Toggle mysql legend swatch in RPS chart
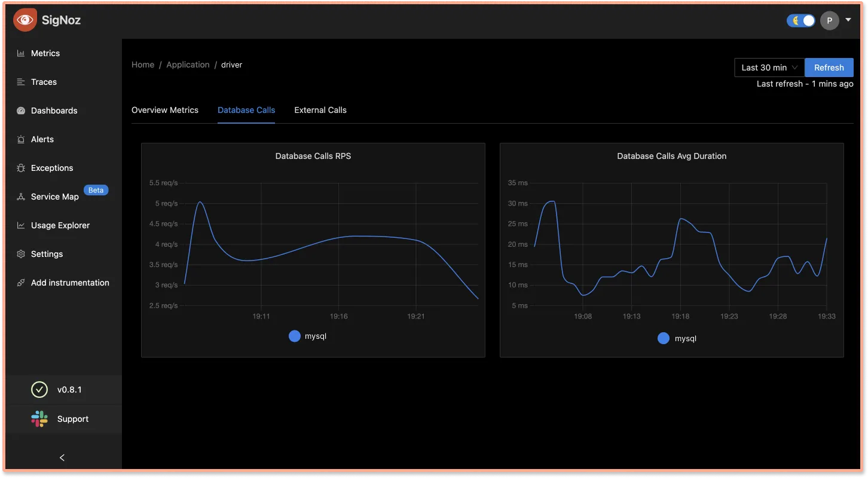Screen dimensions: 868x478 click(294, 336)
